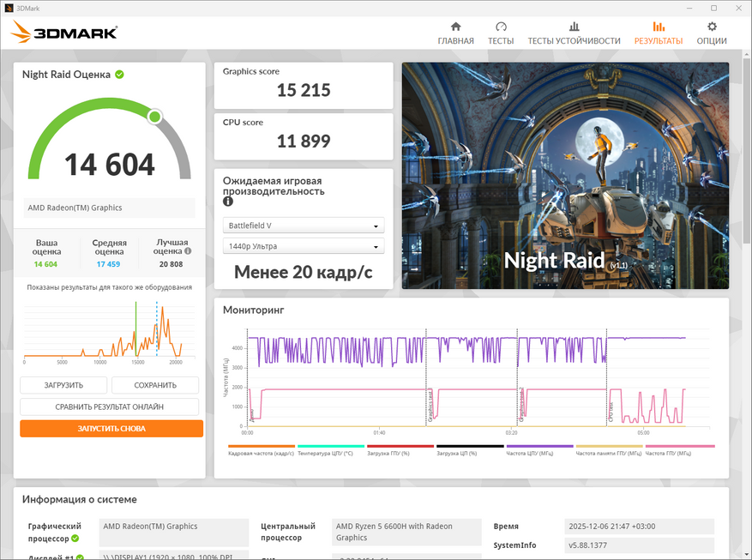
Task: Open the 1440p Ультра resolution dropdown
Action: click(303, 247)
